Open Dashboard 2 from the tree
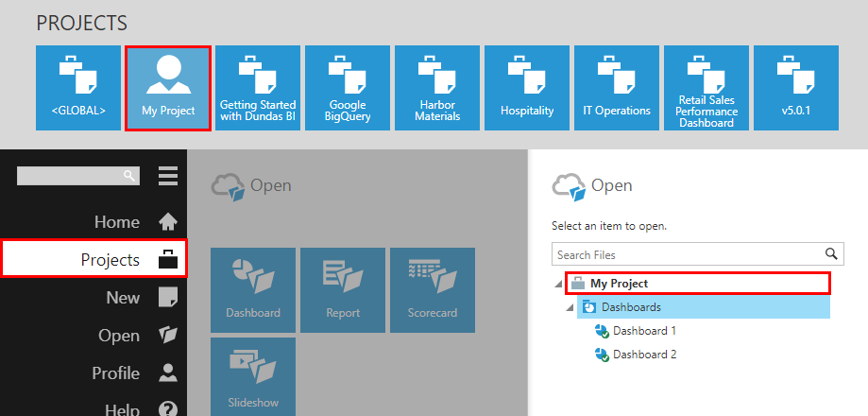This screenshot has width=868, height=416. (x=644, y=354)
